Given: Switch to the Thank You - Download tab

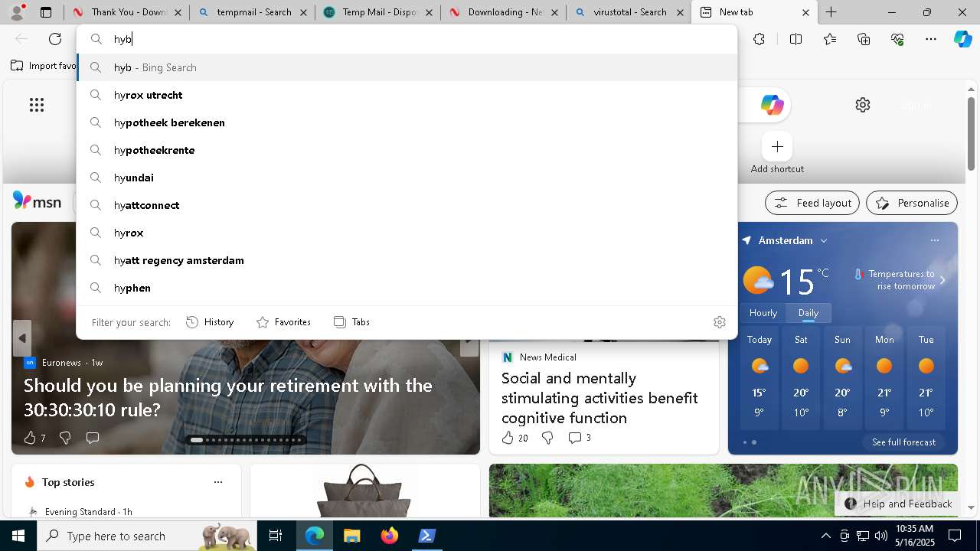Looking at the screenshot, I should click(126, 12).
